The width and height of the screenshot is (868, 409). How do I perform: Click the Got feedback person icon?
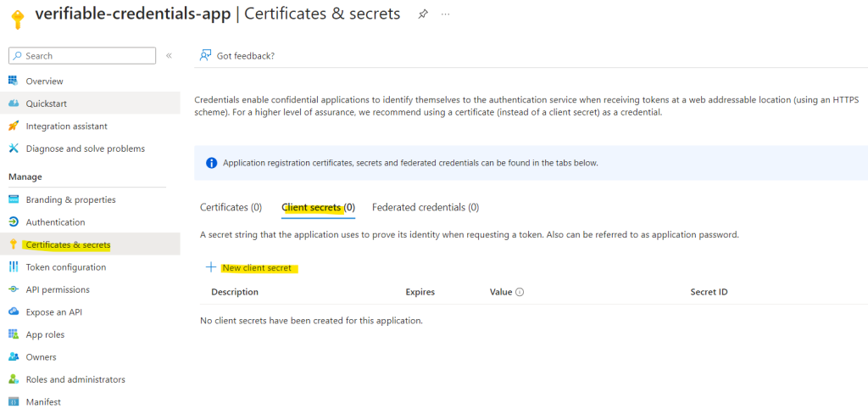(205, 55)
